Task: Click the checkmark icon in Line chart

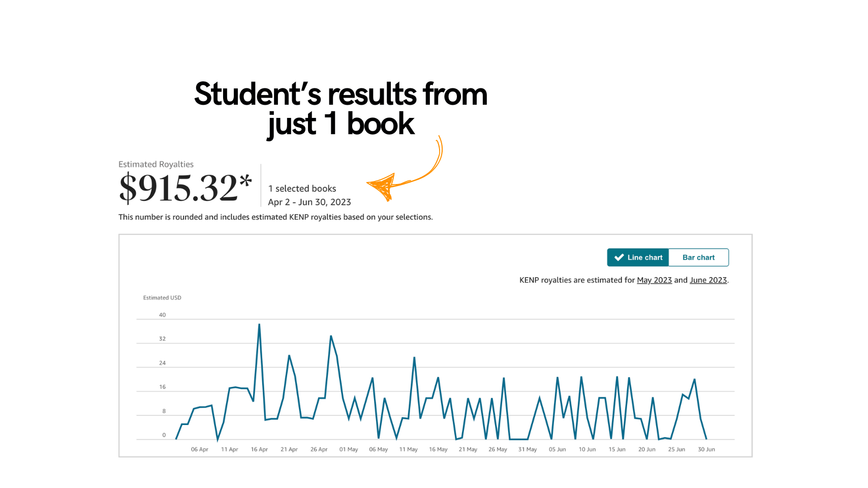Action: click(619, 257)
